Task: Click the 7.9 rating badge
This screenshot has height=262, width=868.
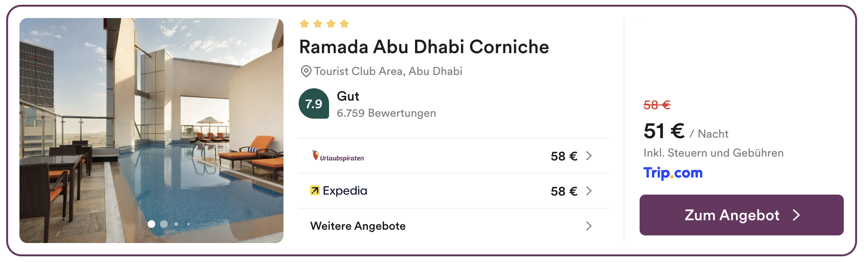Action: pos(314,103)
